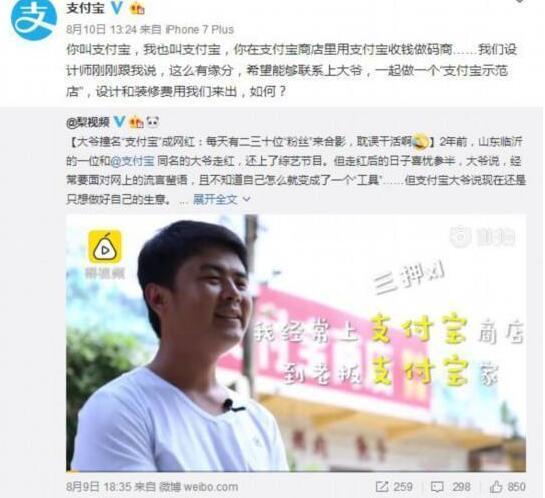Click the panda badge icon next to @梨视频
Image resolution: width=545 pixels, height=498 pixels.
pyautogui.click(x=153, y=122)
